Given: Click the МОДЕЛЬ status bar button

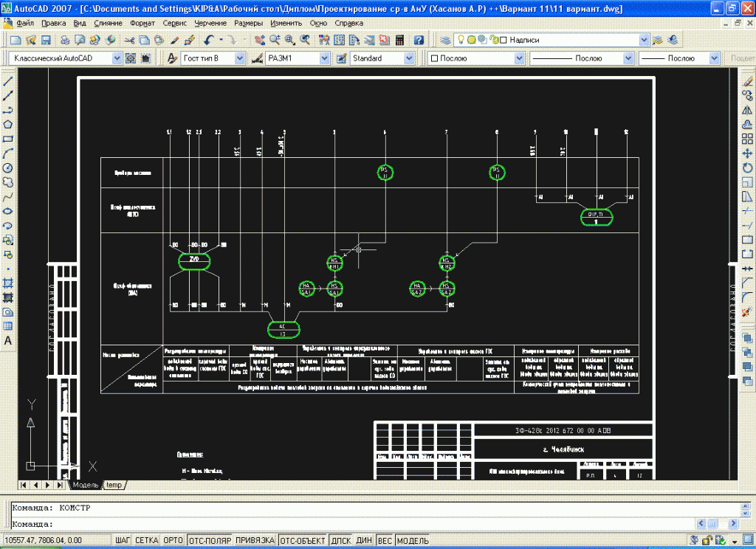Looking at the screenshot, I should 413,541.
